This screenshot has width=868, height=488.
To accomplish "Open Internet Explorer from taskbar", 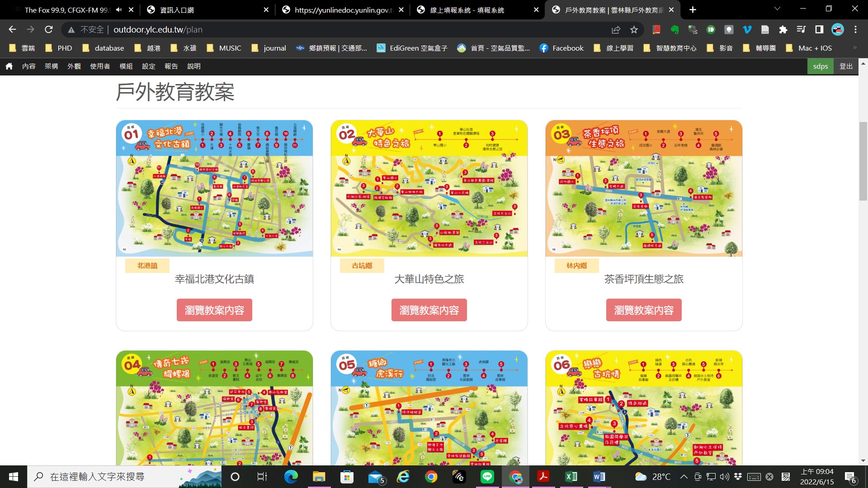I will pos(403,477).
